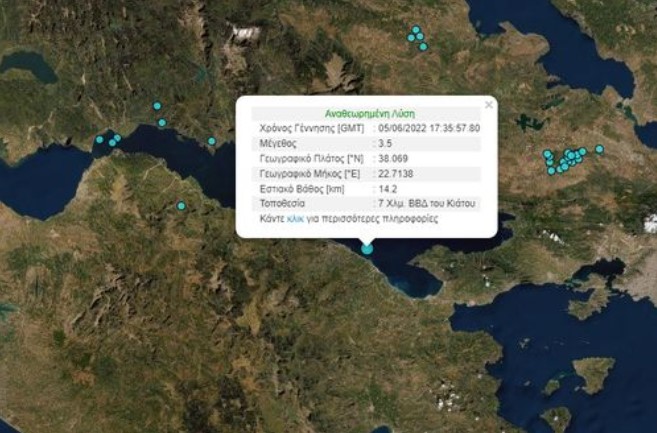
Task: Click the topmost marker in the upper cluster
Action: tap(415, 30)
